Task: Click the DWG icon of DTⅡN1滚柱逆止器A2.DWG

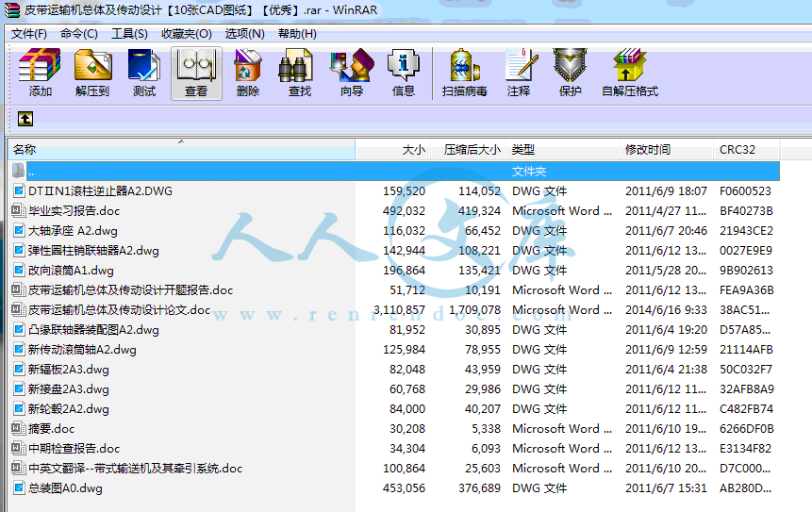Action: click(19, 191)
